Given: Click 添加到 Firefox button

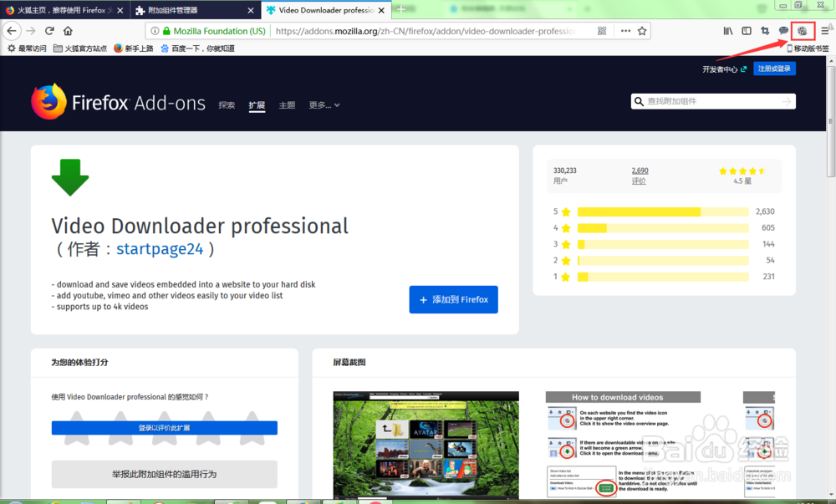Looking at the screenshot, I should coord(454,299).
